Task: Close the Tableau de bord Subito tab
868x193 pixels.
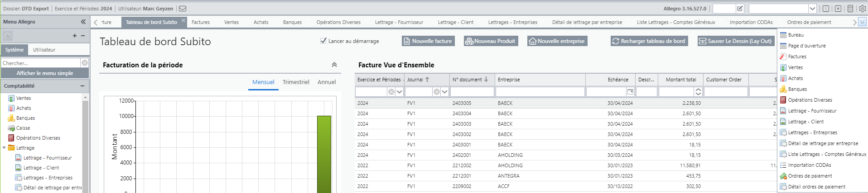Action: [183, 20]
